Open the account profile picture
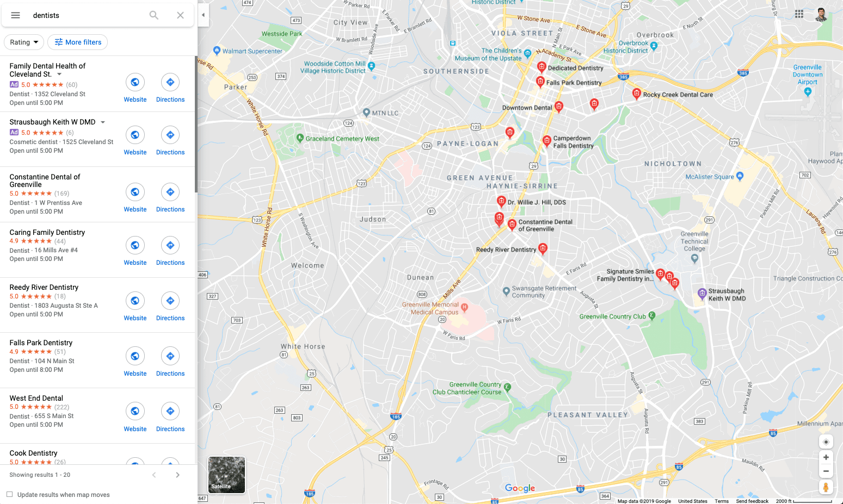 (x=821, y=14)
